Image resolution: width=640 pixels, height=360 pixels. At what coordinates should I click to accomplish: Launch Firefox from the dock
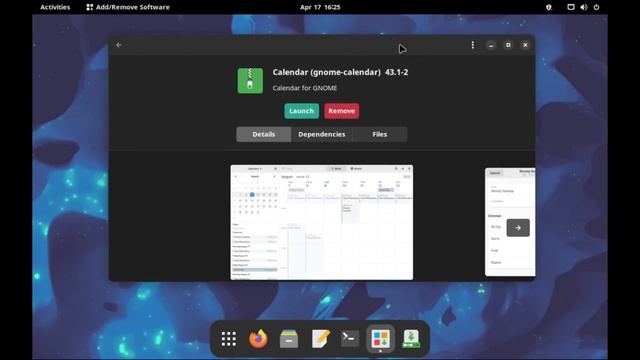point(259,339)
